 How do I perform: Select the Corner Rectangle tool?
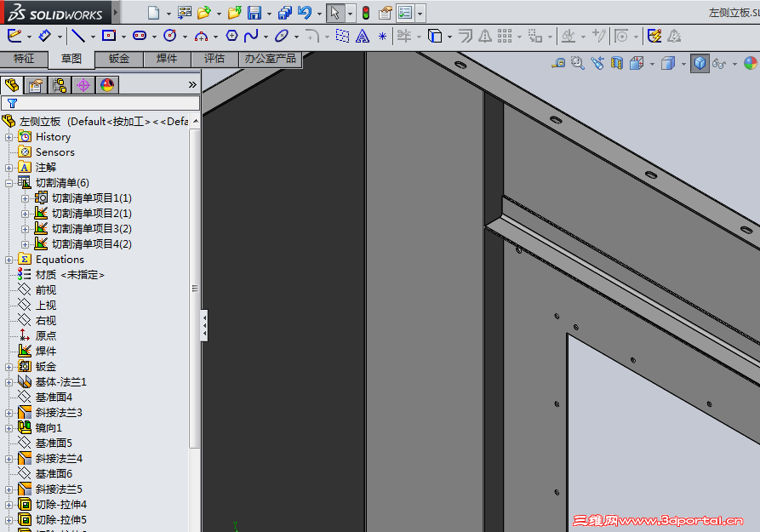[109, 36]
